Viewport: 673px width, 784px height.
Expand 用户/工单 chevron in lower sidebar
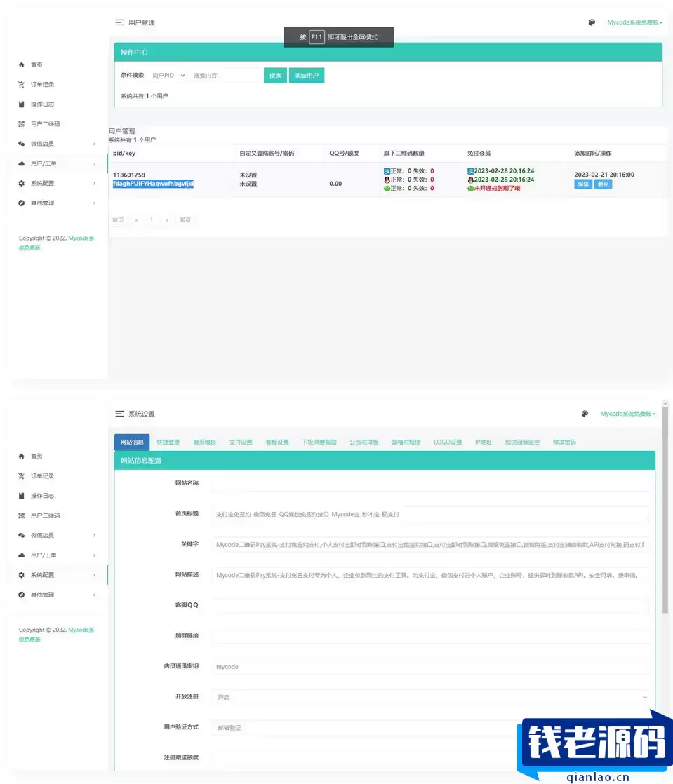pos(94,555)
